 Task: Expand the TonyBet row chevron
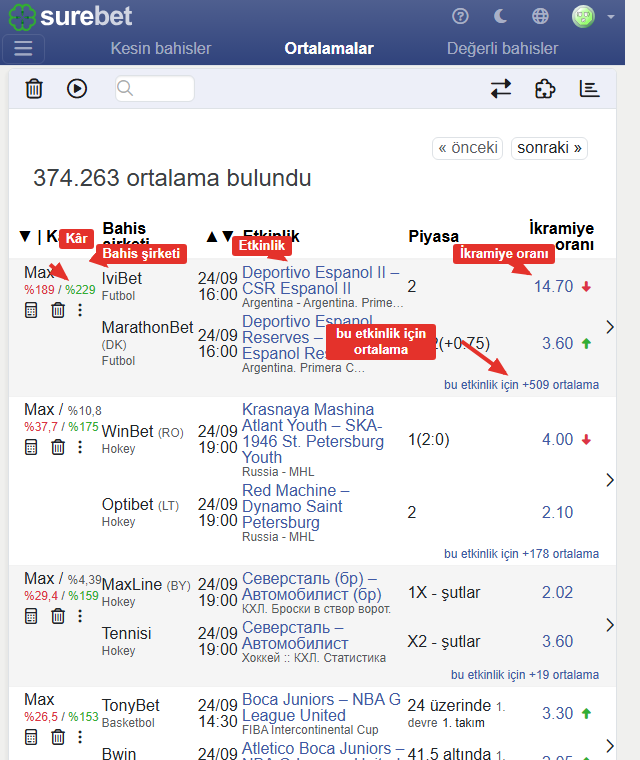click(610, 745)
